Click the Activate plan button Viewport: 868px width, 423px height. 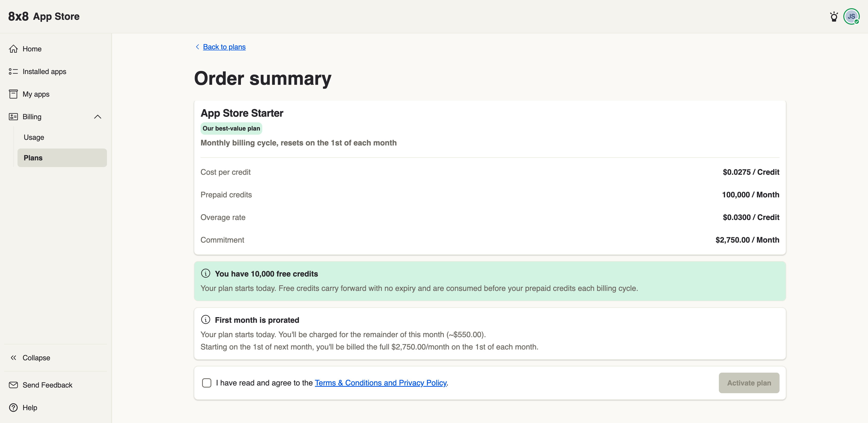coord(749,383)
